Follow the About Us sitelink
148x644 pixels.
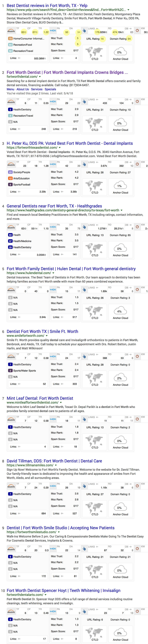pyautogui.click(x=22, y=89)
